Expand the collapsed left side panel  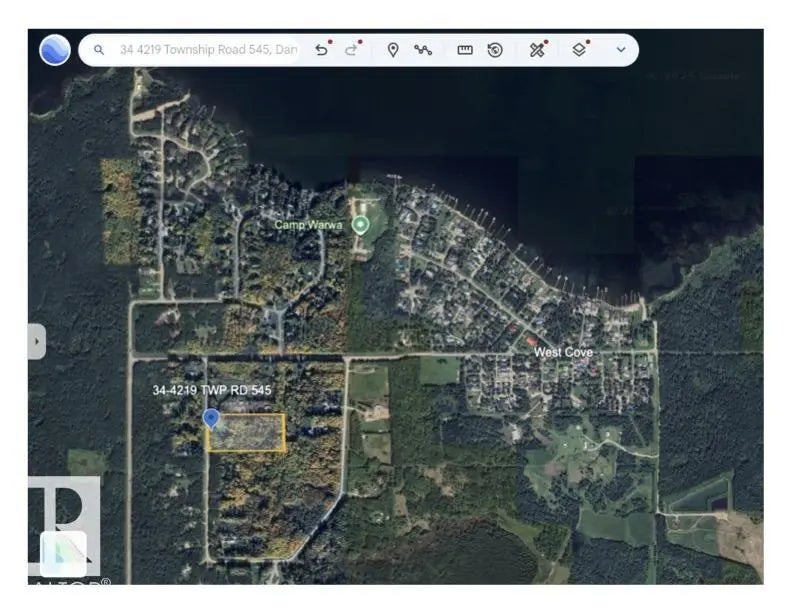pos(37,341)
